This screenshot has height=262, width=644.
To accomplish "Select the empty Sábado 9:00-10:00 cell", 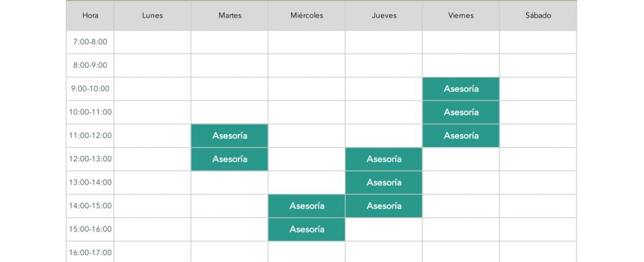I will click(538, 89).
